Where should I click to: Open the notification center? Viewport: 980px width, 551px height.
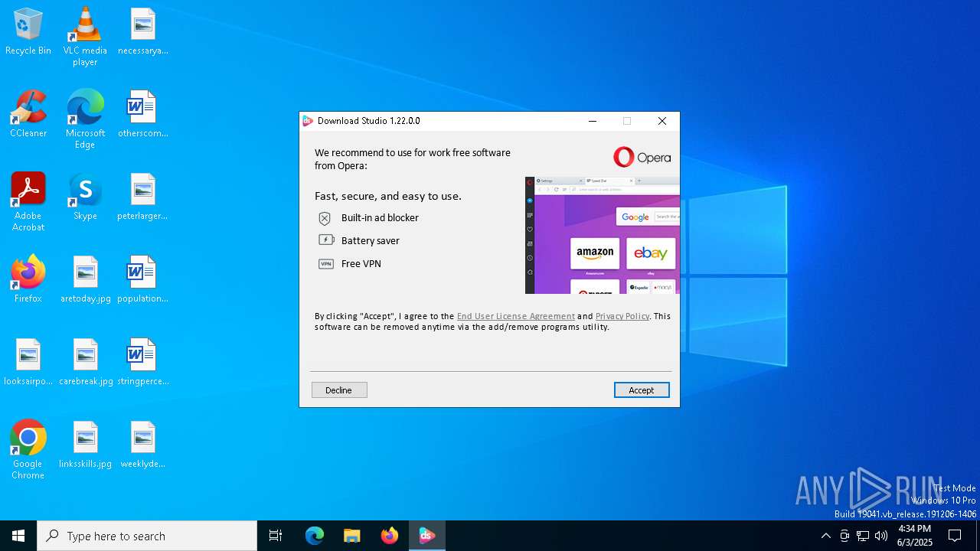point(955,536)
